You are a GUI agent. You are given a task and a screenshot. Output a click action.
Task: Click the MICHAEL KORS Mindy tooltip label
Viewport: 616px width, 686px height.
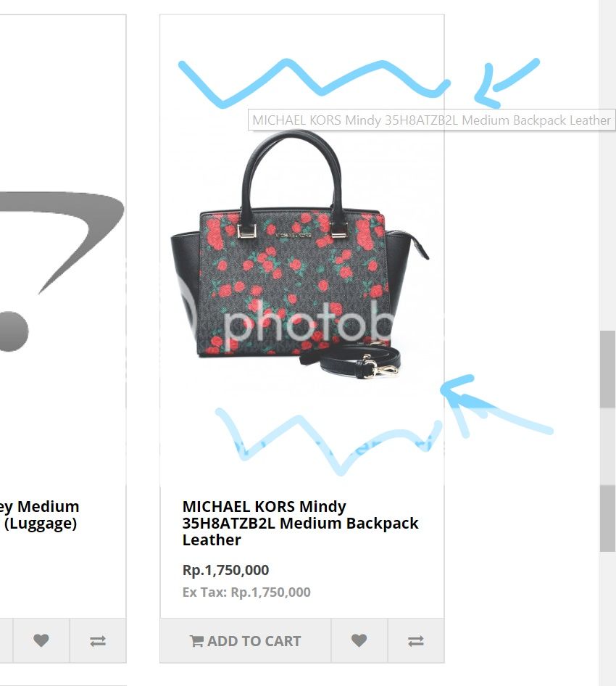pyautogui.click(x=431, y=120)
